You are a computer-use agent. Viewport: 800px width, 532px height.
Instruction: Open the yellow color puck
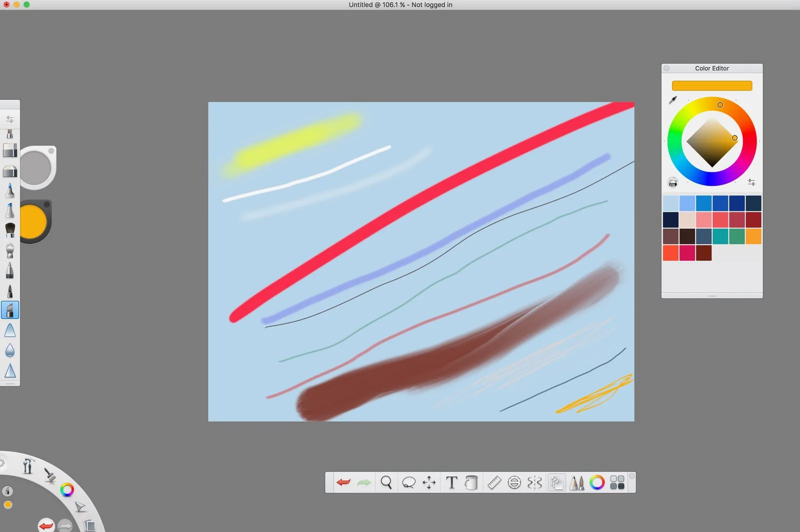[x=34, y=221]
